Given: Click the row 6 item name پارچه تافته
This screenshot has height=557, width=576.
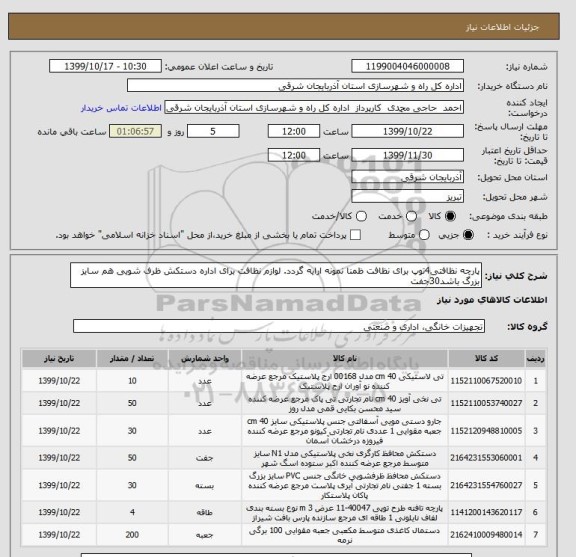Looking at the screenshot, I should (x=345, y=513).
